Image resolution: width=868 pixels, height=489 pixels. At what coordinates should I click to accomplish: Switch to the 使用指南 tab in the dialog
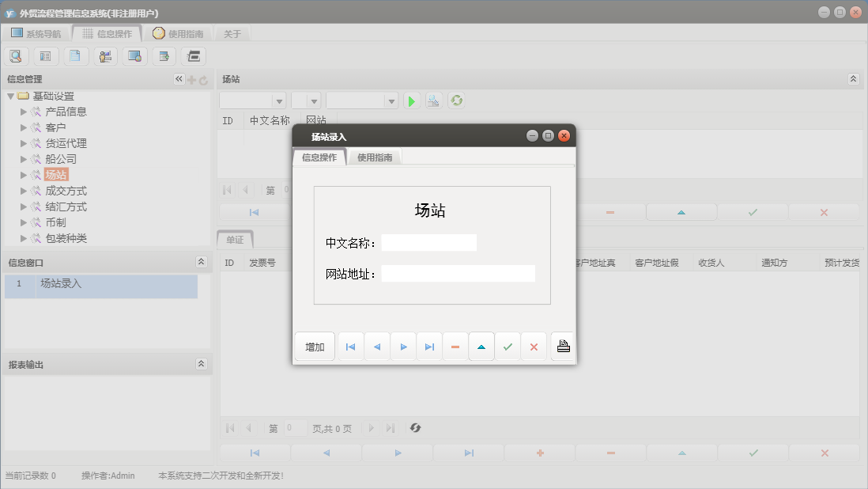(374, 157)
